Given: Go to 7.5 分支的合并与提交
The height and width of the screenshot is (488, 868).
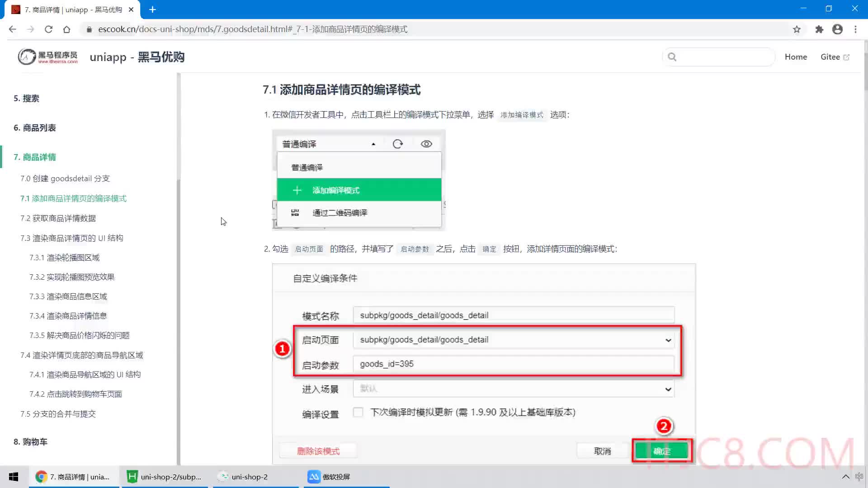Looking at the screenshot, I should 58,414.
